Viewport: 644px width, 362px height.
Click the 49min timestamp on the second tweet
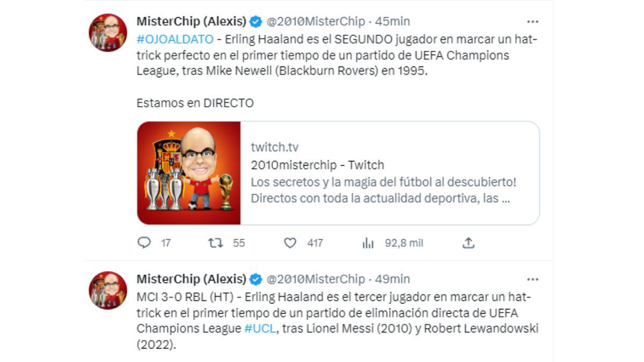click(394, 279)
